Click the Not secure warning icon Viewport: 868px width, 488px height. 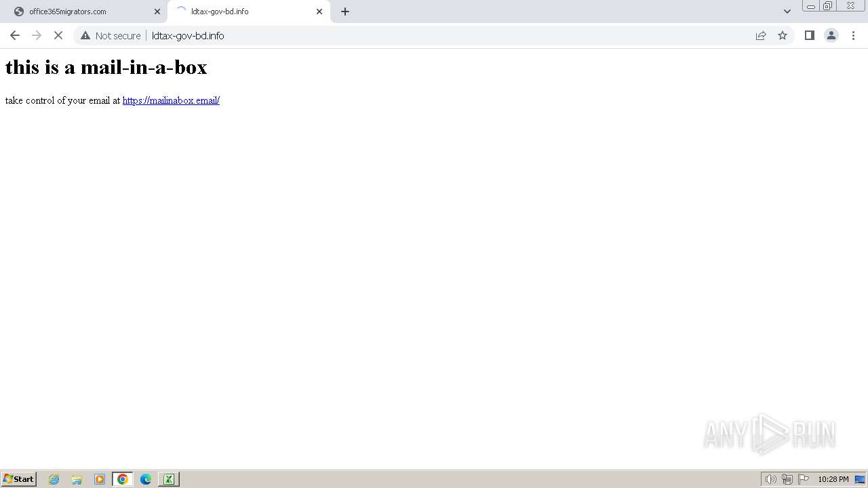(x=85, y=35)
